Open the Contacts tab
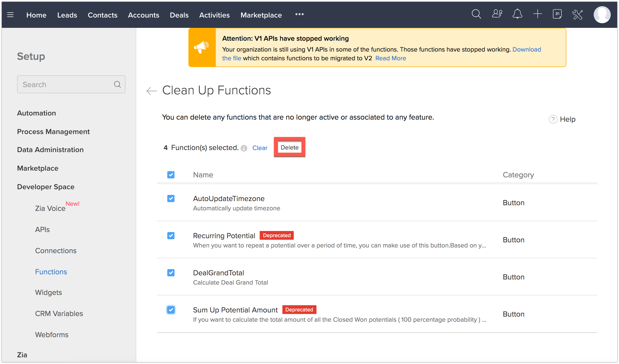The image size is (619, 364). (102, 15)
